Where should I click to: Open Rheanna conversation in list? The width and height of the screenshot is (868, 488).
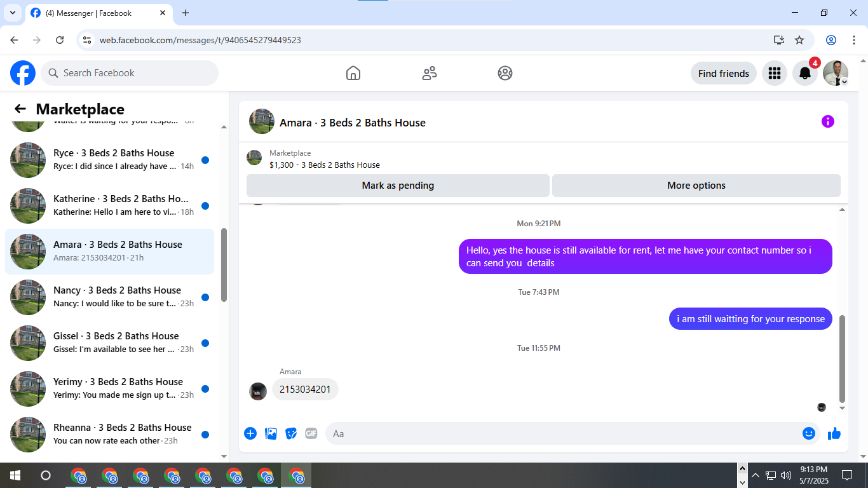click(110, 435)
